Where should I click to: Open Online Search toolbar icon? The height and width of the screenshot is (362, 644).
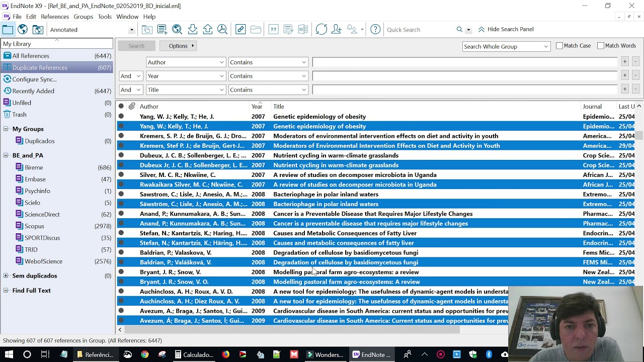pyautogui.click(x=177, y=30)
